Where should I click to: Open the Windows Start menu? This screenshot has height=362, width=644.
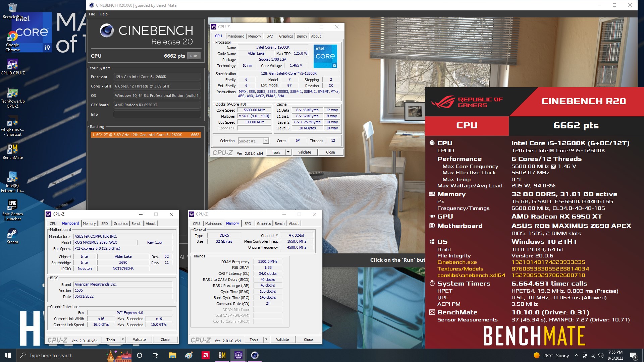[x=8, y=355]
